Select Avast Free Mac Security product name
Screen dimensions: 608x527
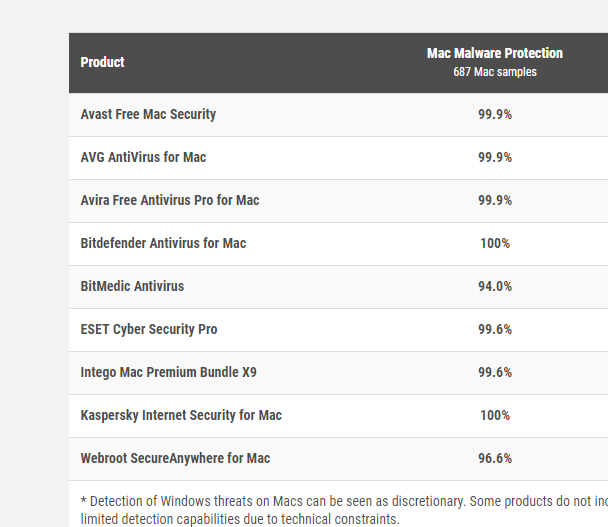point(148,114)
